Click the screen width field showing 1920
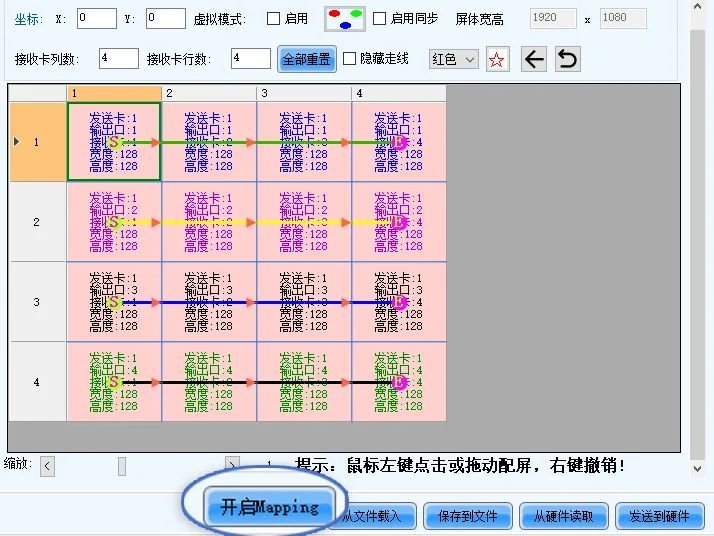Screen dimensions: 714x536 pos(553,18)
